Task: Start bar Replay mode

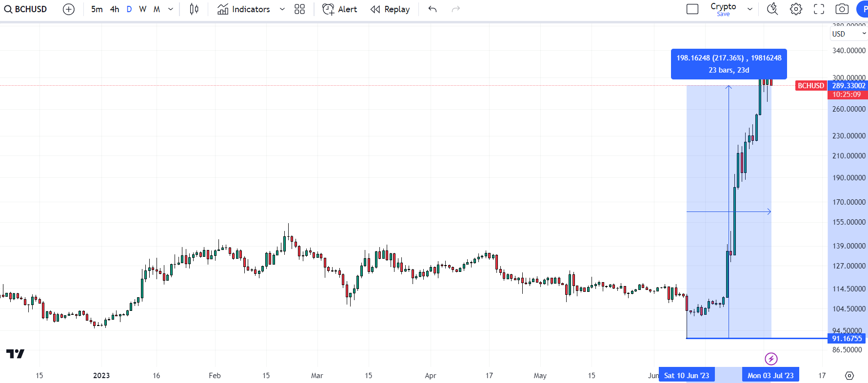Action: click(390, 9)
